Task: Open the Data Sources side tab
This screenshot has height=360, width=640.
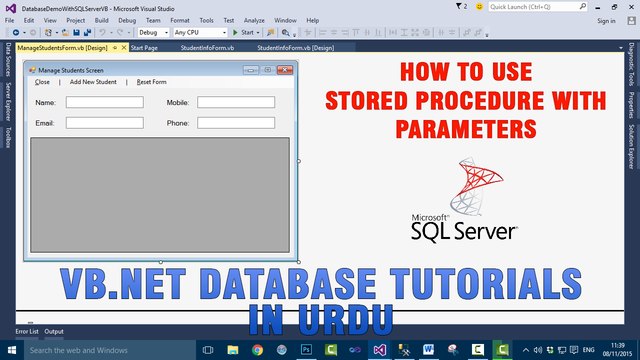Action: (8, 60)
